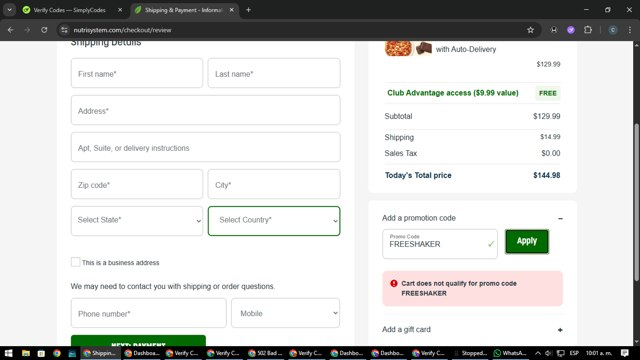Click the FREE badge for Club Advantage
This screenshot has width=640, height=360.
tap(547, 93)
